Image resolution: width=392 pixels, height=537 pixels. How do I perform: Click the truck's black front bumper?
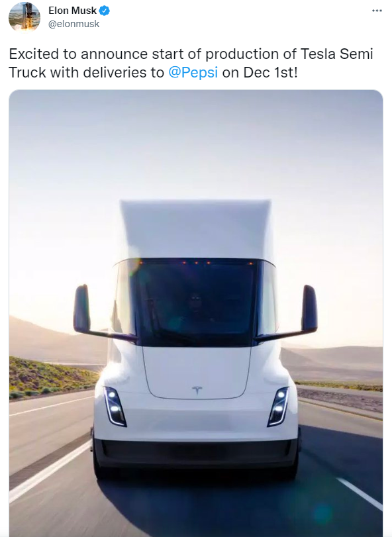[x=196, y=454]
